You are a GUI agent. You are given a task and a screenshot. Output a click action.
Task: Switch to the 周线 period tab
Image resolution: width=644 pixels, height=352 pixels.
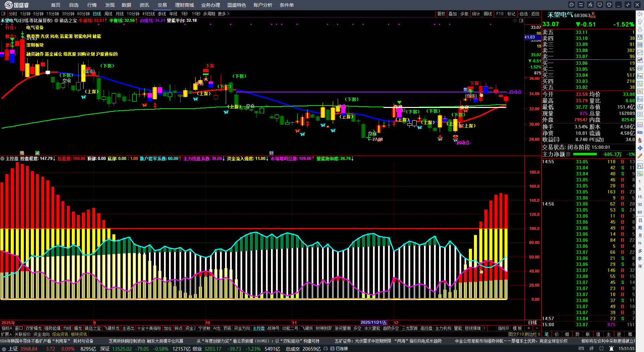point(108,14)
